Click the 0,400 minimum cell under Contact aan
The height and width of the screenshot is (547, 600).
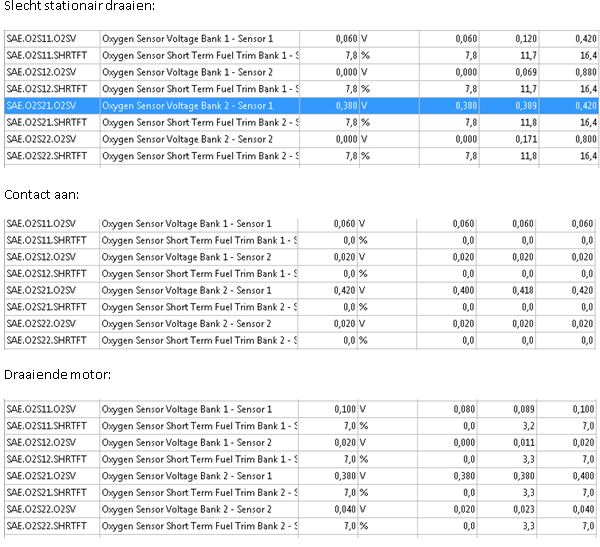463,290
